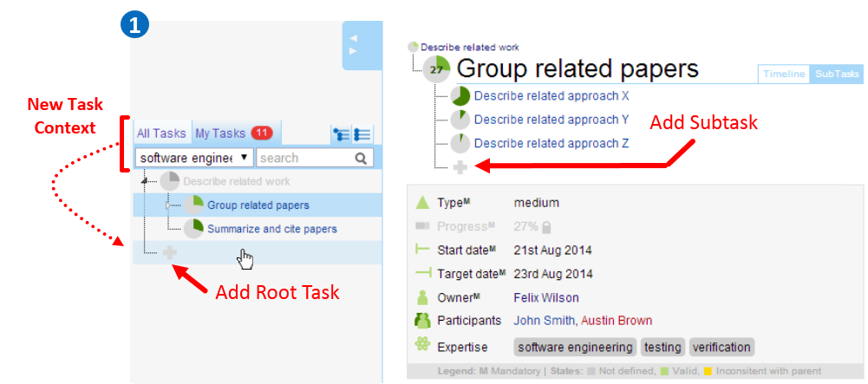Click the list view icon in sidebar
The image size is (868, 384).
362,134
